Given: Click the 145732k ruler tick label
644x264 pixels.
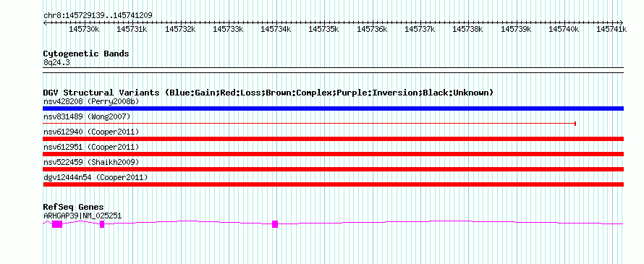Looking at the screenshot, I should [180, 29].
